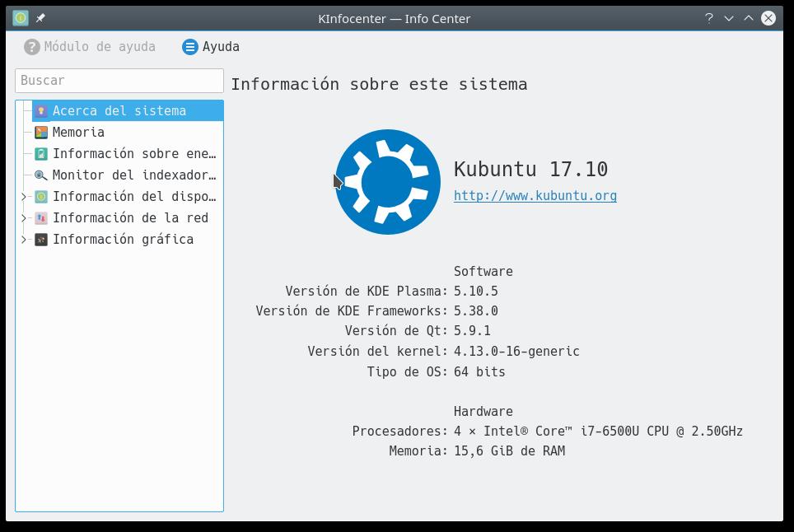The height and width of the screenshot is (532, 794).
Task: Click the Software section heading
Action: tap(483, 271)
